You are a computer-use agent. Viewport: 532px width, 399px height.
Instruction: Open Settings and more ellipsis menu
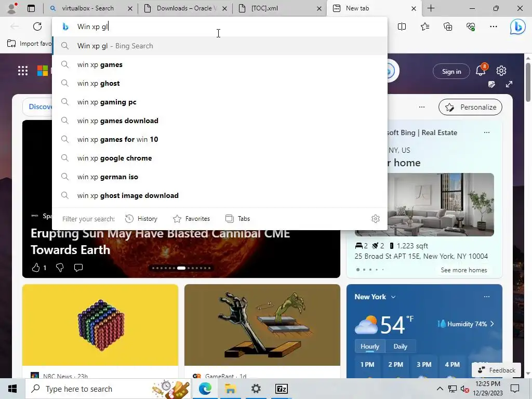494,26
